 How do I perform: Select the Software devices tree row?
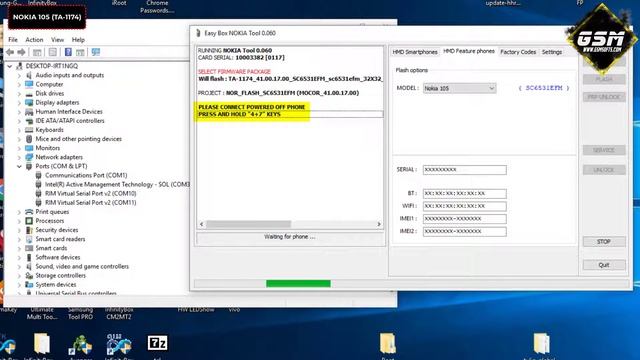click(58, 257)
